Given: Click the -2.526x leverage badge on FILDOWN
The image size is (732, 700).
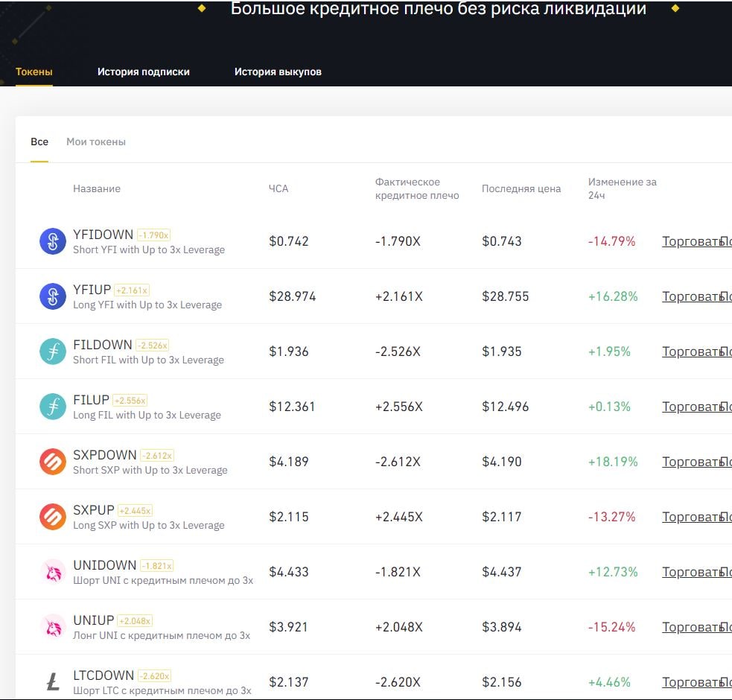Looking at the screenshot, I should pyautogui.click(x=152, y=345).
